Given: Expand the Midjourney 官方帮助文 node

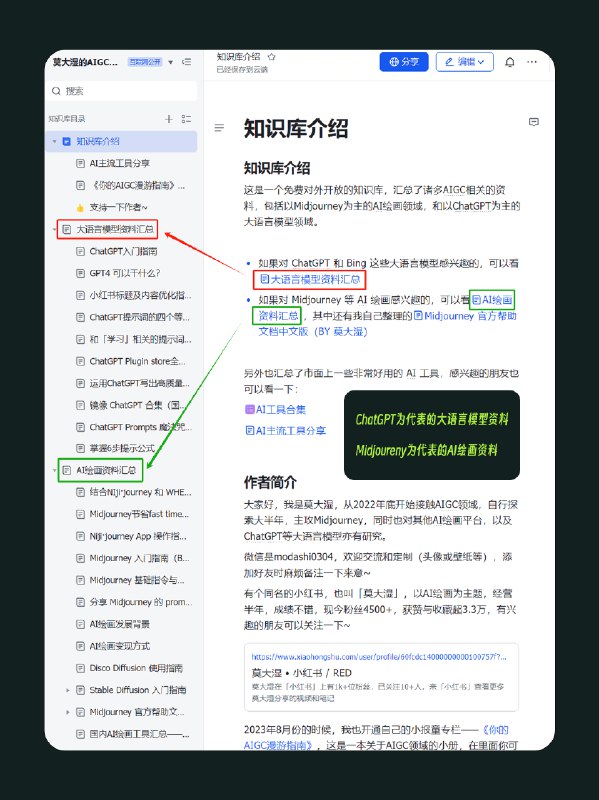Looking at the screenshot, I should tap(67, 712).
